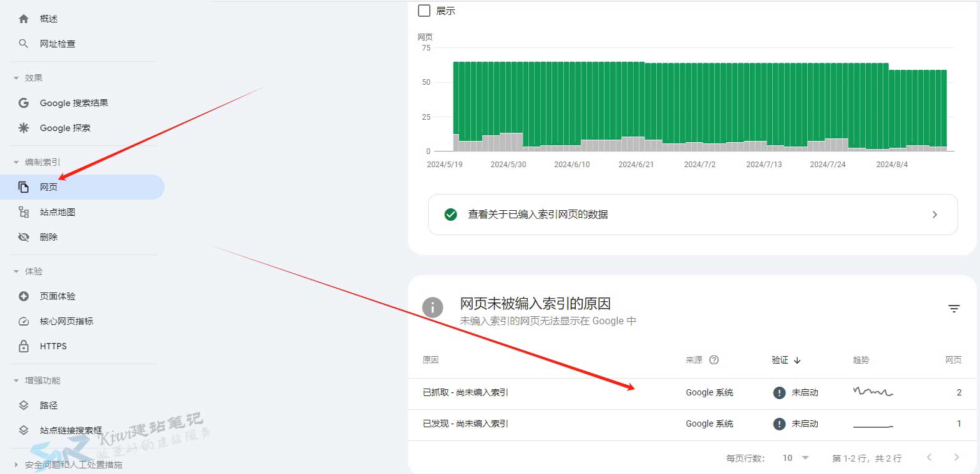
Task: Tick the 展示 checkbox above the chart
Action: tap(424, 11)
